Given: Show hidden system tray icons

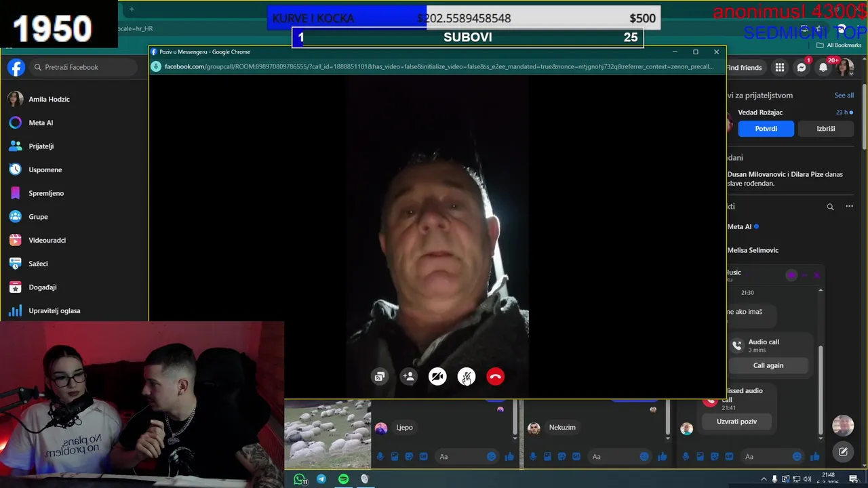Looking at the screenshot, I should [764, 479].
